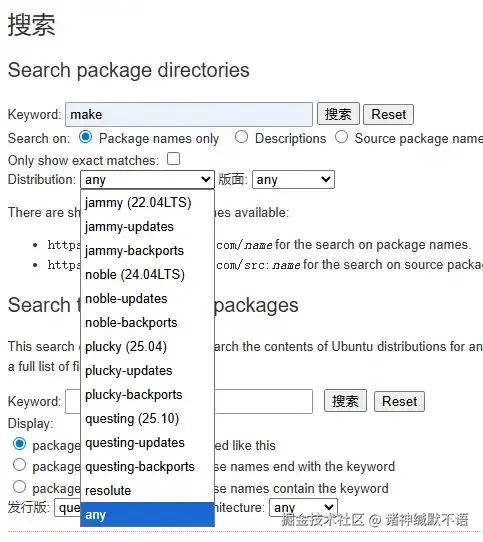Pick questing-updates distribution
The image size is (483, 542).
tap(148, 443)
